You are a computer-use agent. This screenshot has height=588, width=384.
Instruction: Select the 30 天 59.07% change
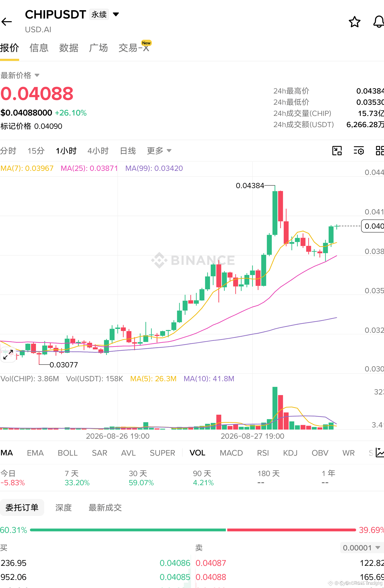(141, 478)
